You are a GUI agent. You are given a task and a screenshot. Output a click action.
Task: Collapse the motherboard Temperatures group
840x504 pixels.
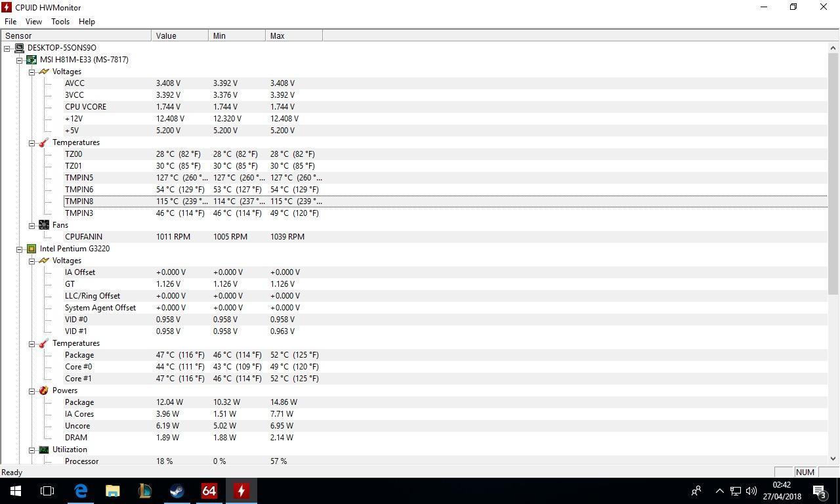click(x=31, y=142)
